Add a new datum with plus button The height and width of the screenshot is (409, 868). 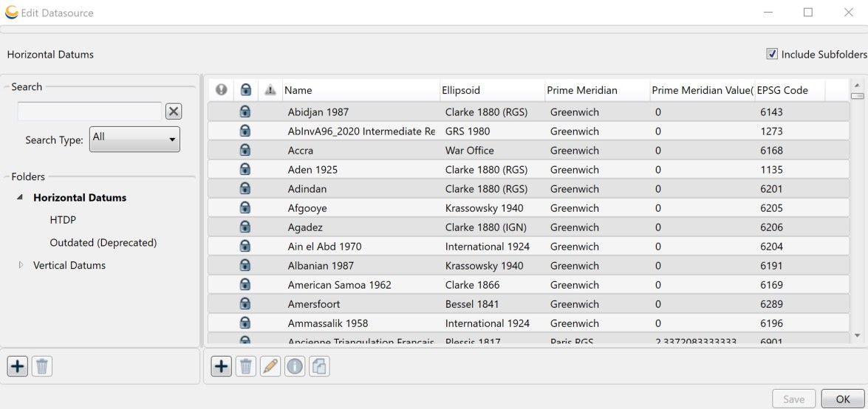pos(221,366)
